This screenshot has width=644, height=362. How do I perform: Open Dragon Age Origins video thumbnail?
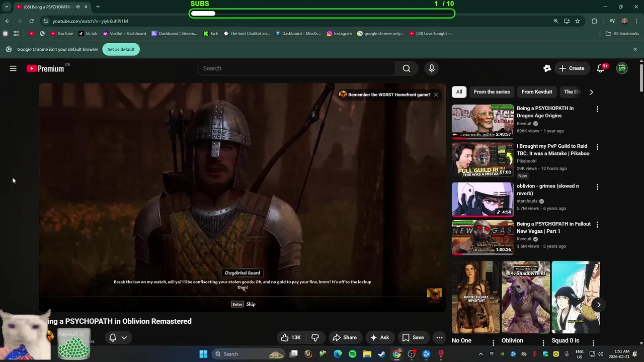point(482,121)
